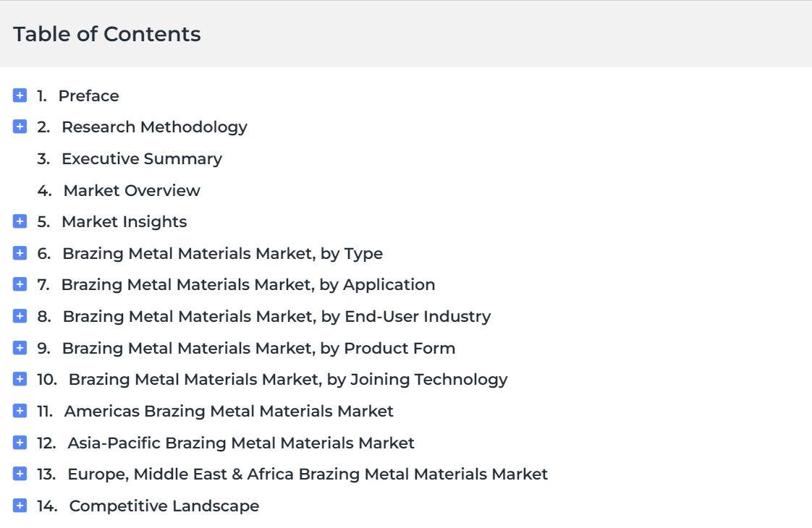
Task: Expand Market Insights plus icon
Action: tap(20, 221)
